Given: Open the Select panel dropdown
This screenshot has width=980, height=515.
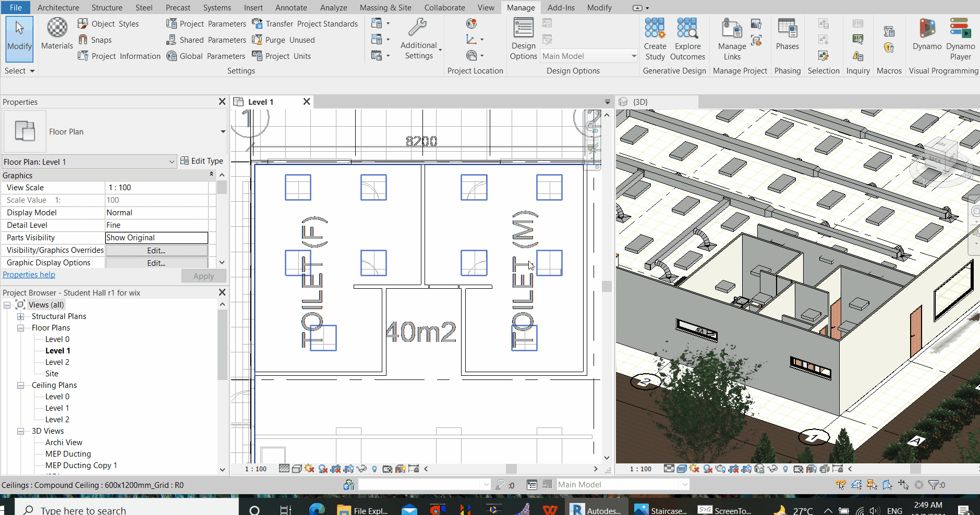Looking at the screenshot, I should click(19, 71).
